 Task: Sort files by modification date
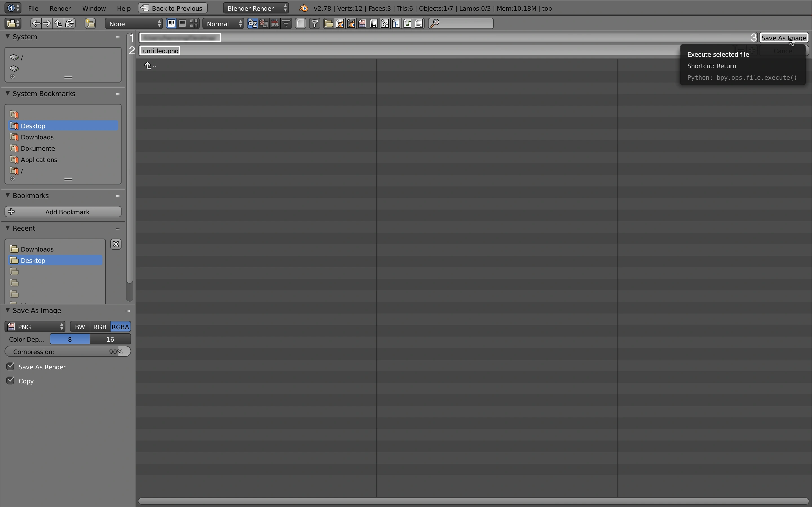pyautogui.click(x=275, y=23)
